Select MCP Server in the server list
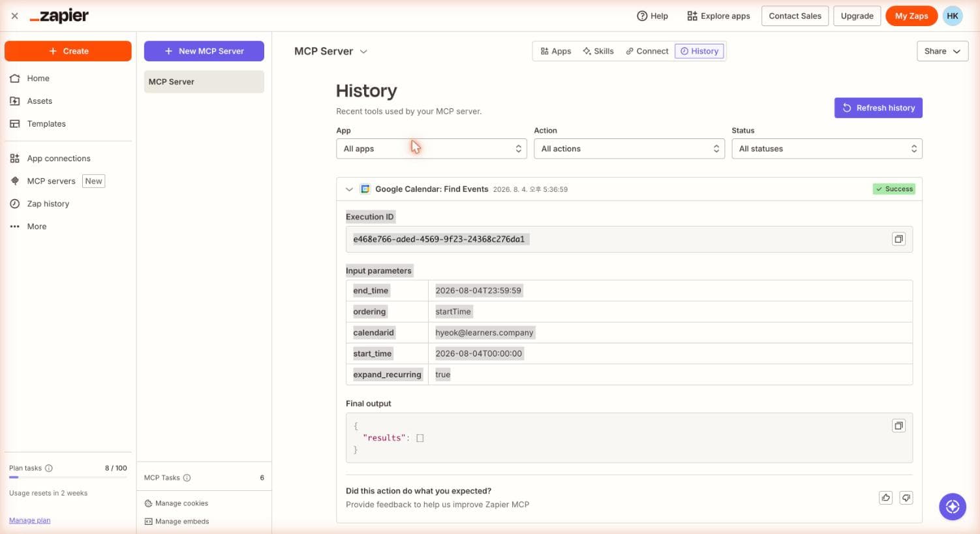 point(204,82)
